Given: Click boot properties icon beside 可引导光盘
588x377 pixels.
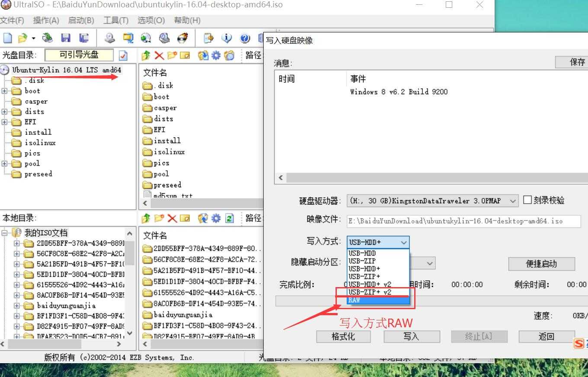Looking at the screenshot, I should (x=123, y=55).
